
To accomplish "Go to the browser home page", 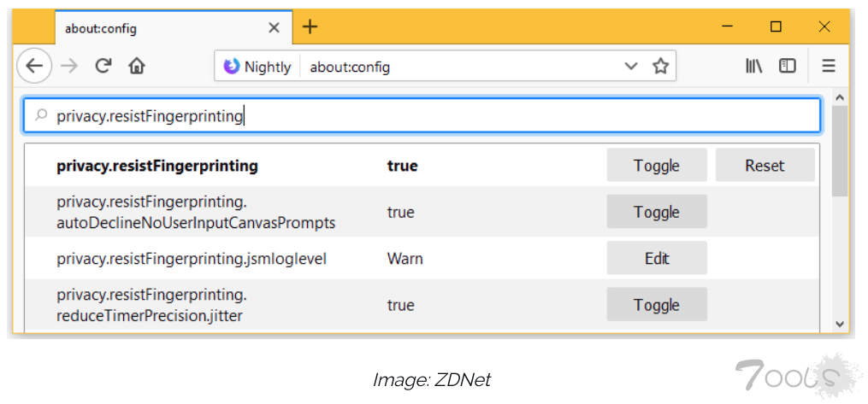I will tap(136, 66).
